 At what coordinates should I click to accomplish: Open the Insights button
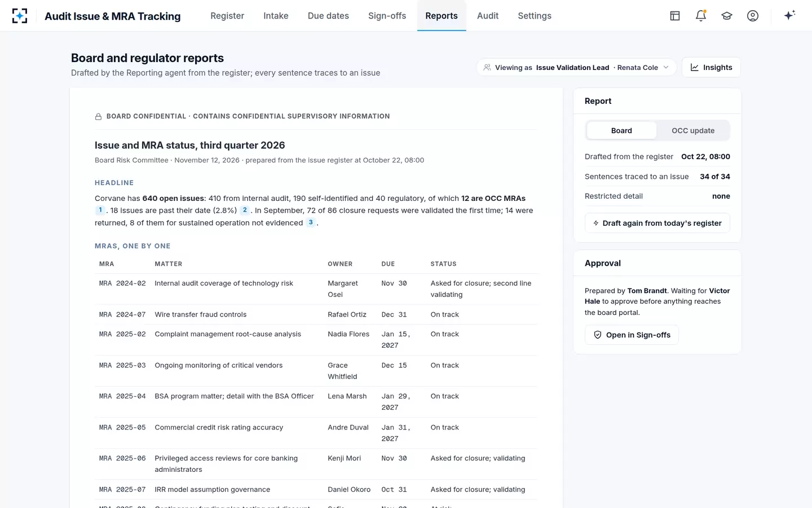click(711, 67)
